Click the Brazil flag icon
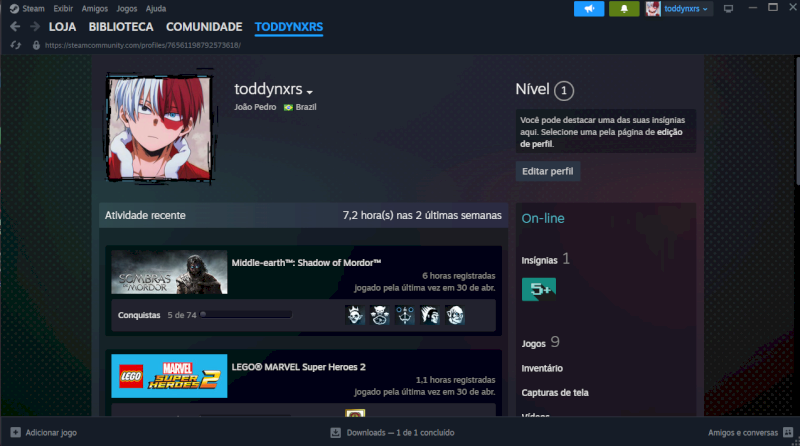800x446 pixels. (x=288, y=107)
